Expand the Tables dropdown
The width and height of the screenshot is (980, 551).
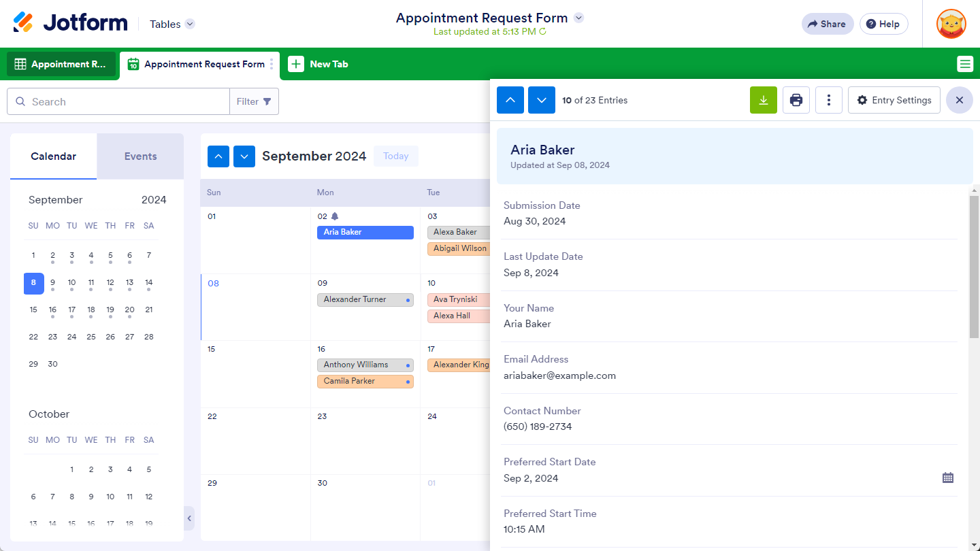(x=190, y=24)
